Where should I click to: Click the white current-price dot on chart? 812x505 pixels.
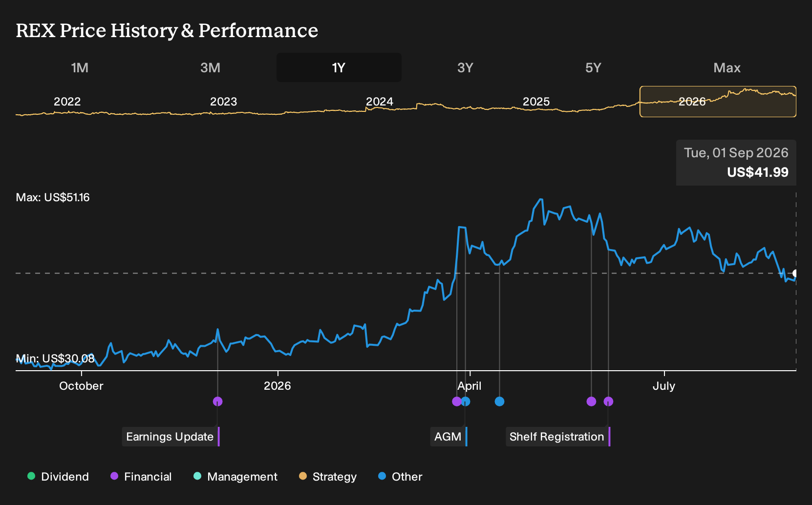[x=795, y=274]
